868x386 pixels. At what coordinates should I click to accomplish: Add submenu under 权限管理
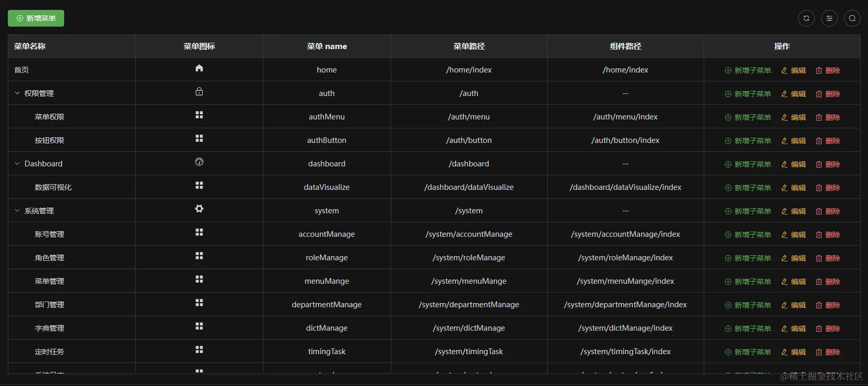click(748, 94)
